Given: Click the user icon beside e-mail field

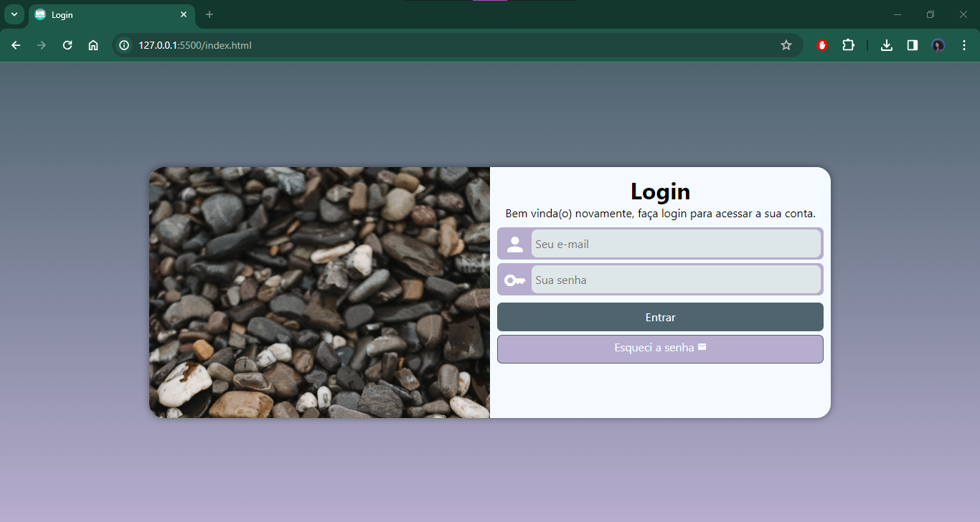Looking at the screenshot, I should [x=515, y=244].
